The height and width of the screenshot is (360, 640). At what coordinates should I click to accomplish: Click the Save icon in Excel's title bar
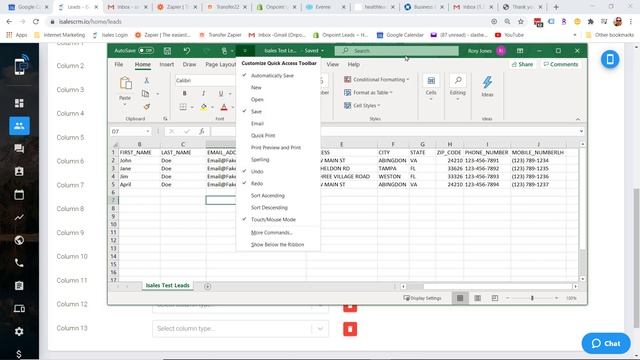coord(167,51)
